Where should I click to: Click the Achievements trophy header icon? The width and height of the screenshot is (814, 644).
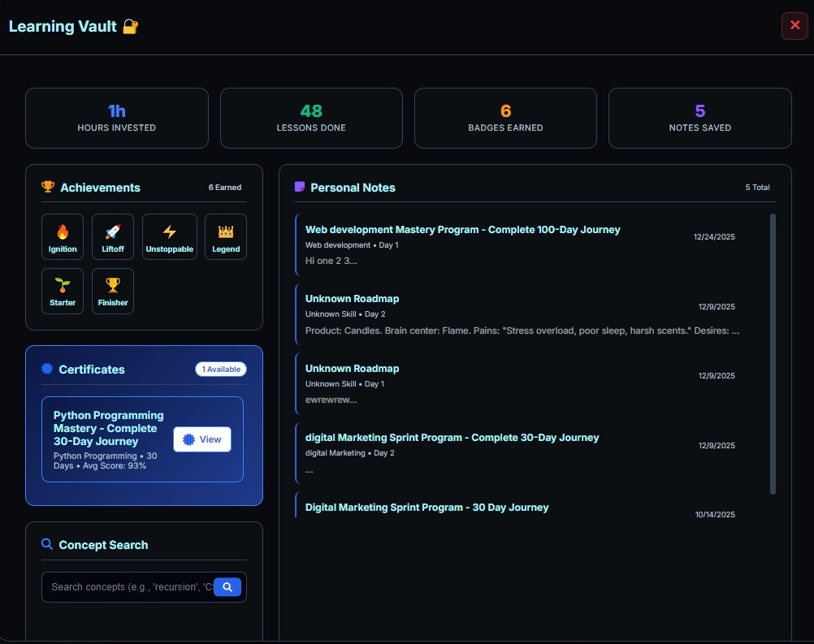click(47, 187)
